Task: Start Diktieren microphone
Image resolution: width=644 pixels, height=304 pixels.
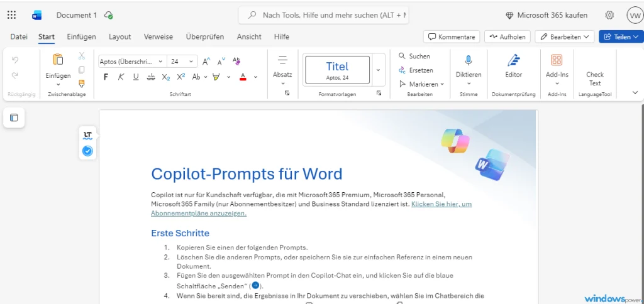Action: coord(469,60)
